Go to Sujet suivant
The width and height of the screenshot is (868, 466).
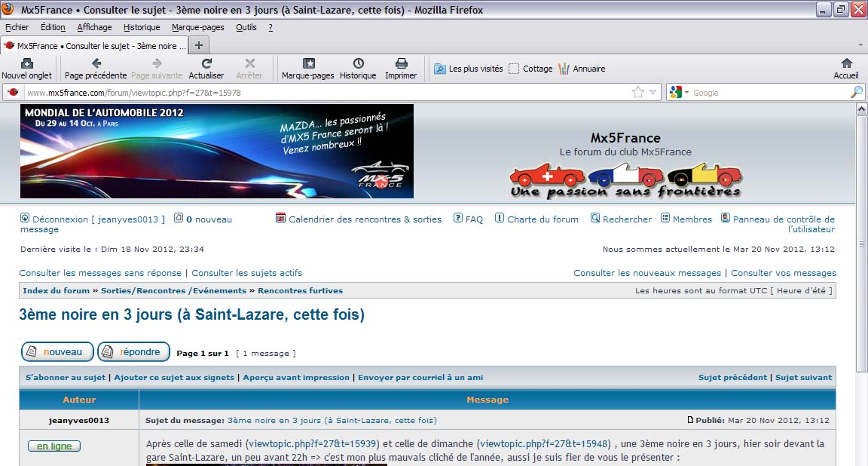click(x=803, y=377)
